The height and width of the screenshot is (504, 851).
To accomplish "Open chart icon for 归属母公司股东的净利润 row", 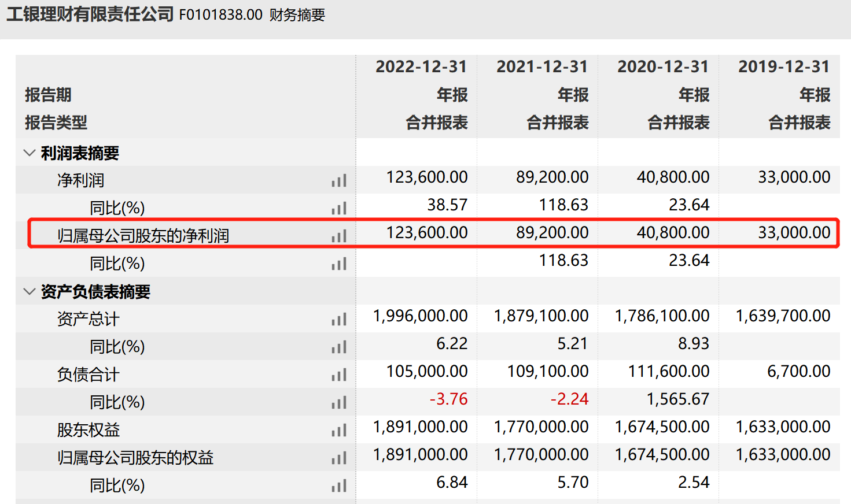I will (339, 236).
